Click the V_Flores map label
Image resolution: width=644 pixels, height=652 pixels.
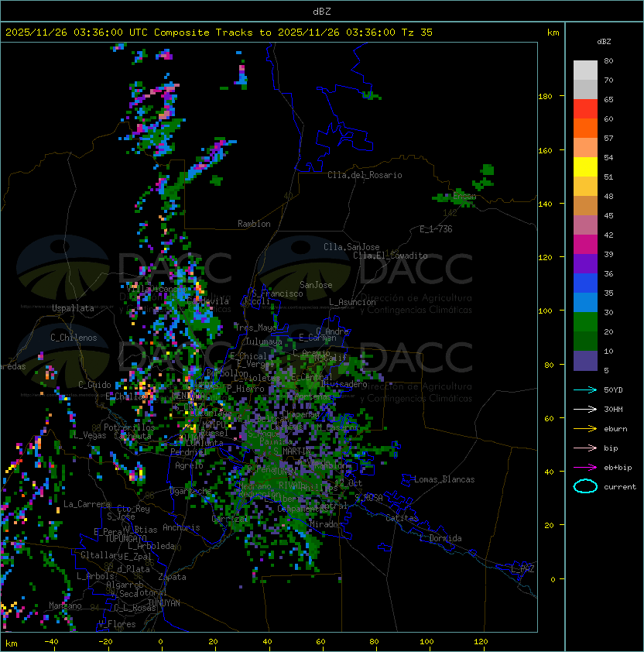point(117,625)
